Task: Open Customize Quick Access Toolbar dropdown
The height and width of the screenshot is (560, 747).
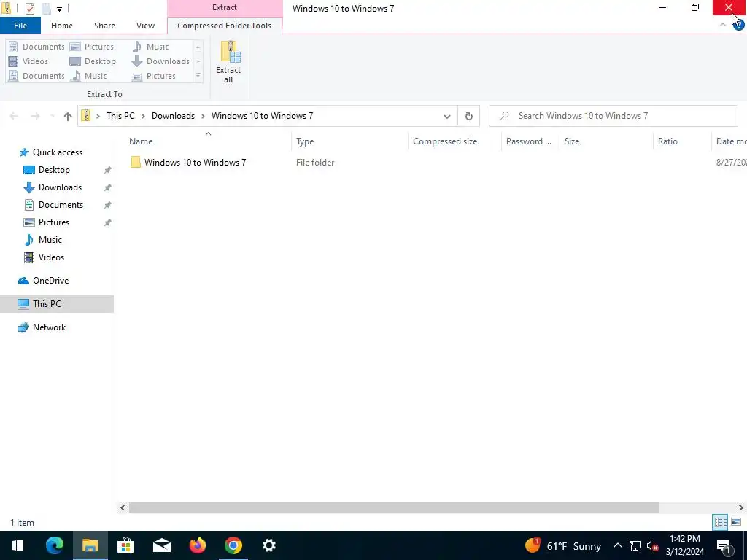Action: tap(59, 9)
